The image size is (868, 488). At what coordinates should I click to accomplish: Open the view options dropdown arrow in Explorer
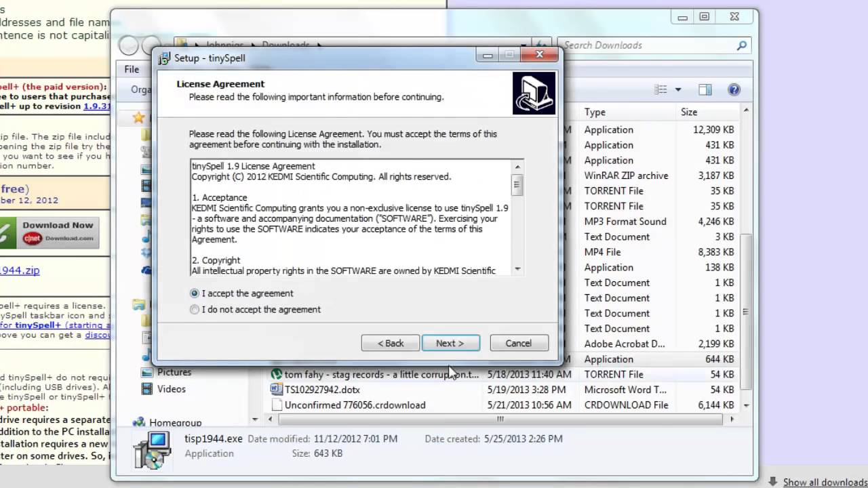click(x=677, y=89)
